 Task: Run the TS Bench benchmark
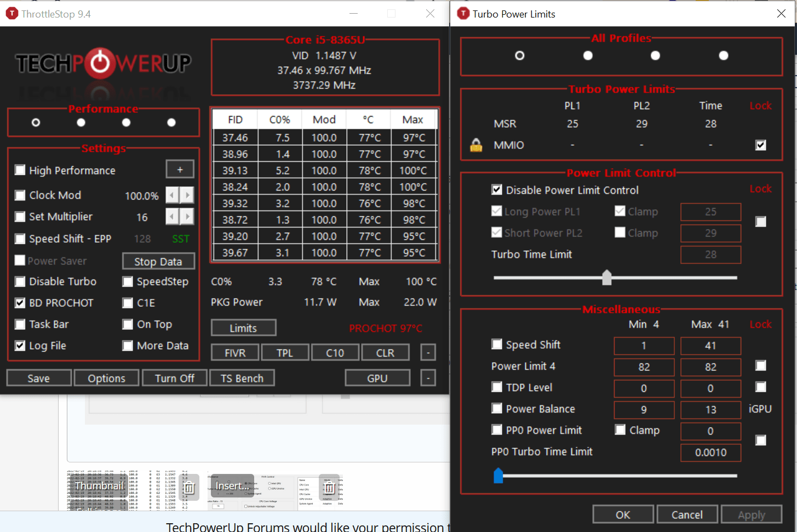click(x=242, y=377)
